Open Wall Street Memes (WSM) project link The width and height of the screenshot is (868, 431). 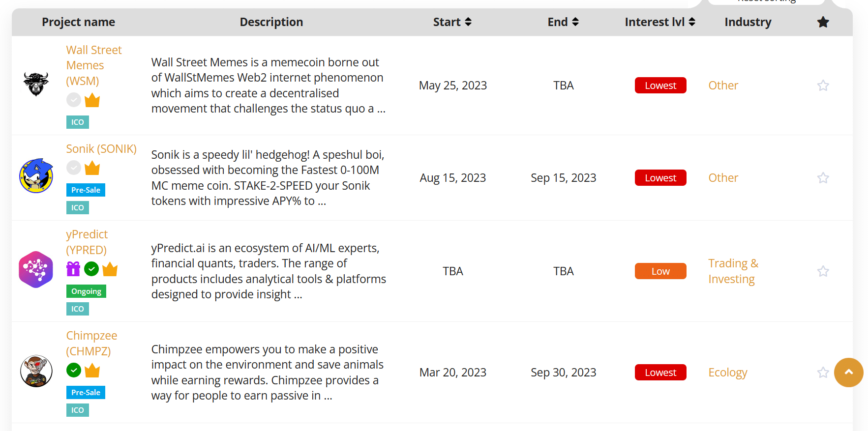coord(94,65)
